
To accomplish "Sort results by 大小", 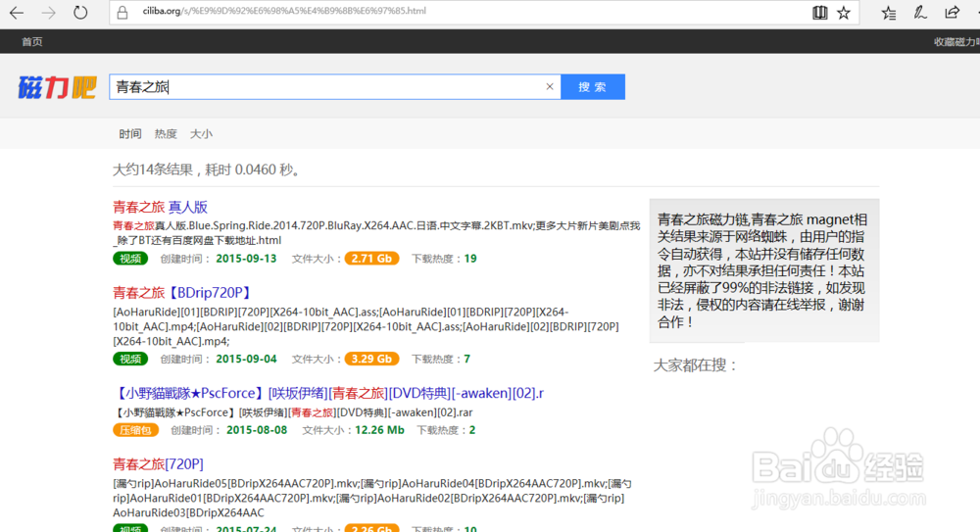I will (201, 134).
